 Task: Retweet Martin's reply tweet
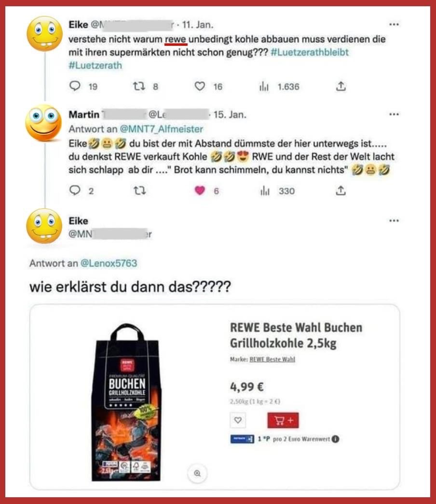[140, 191]
